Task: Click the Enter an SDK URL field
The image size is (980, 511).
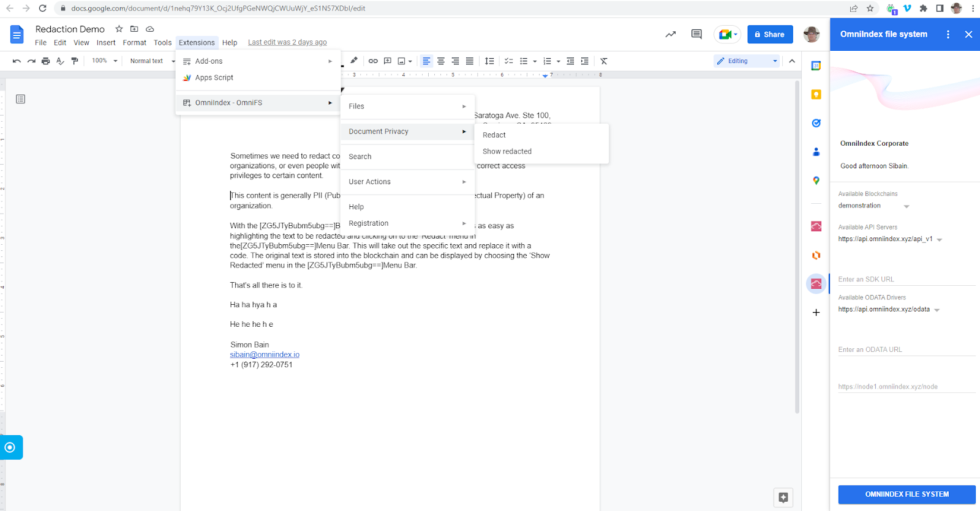Action: 907,279
